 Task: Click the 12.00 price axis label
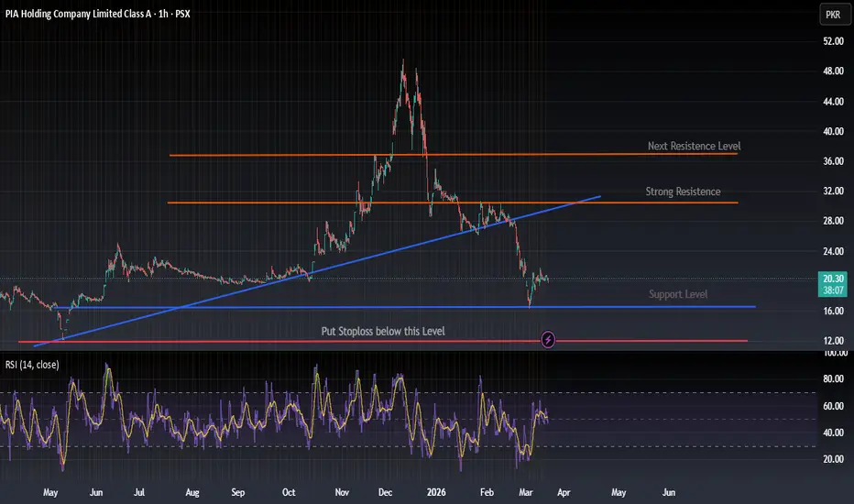tap(833, 341)
